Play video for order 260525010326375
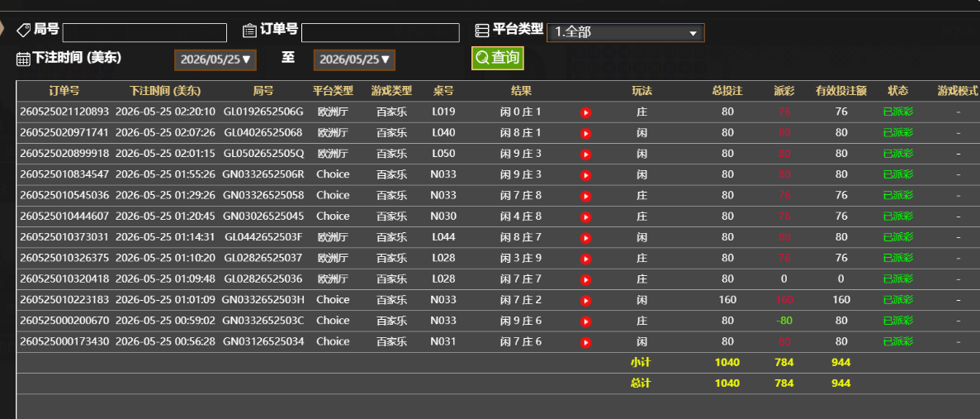This screenshot has width=980, height=419. (x=585, y=259)
